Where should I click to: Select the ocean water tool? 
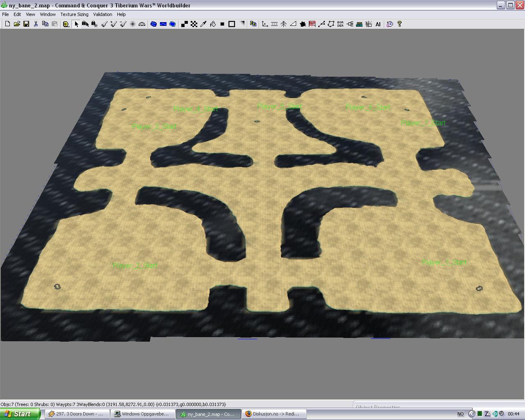173,24
